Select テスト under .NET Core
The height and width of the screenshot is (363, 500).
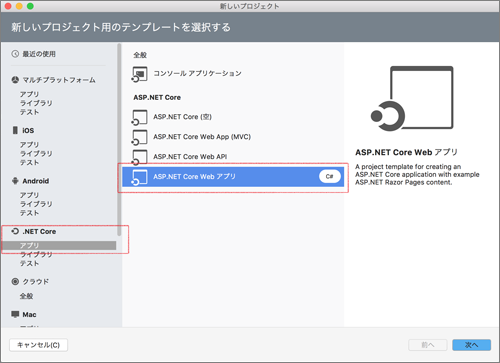[x=29, y=263]
